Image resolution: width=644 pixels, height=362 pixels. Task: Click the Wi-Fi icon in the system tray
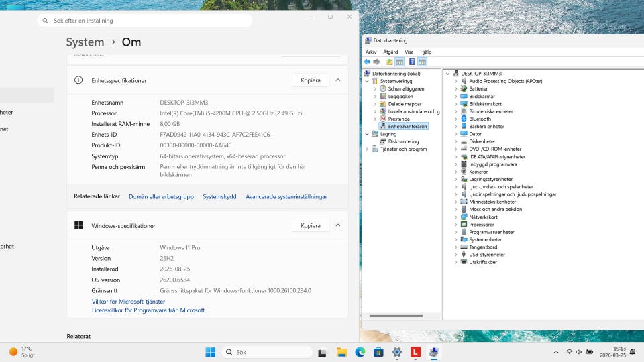[570, 352]
